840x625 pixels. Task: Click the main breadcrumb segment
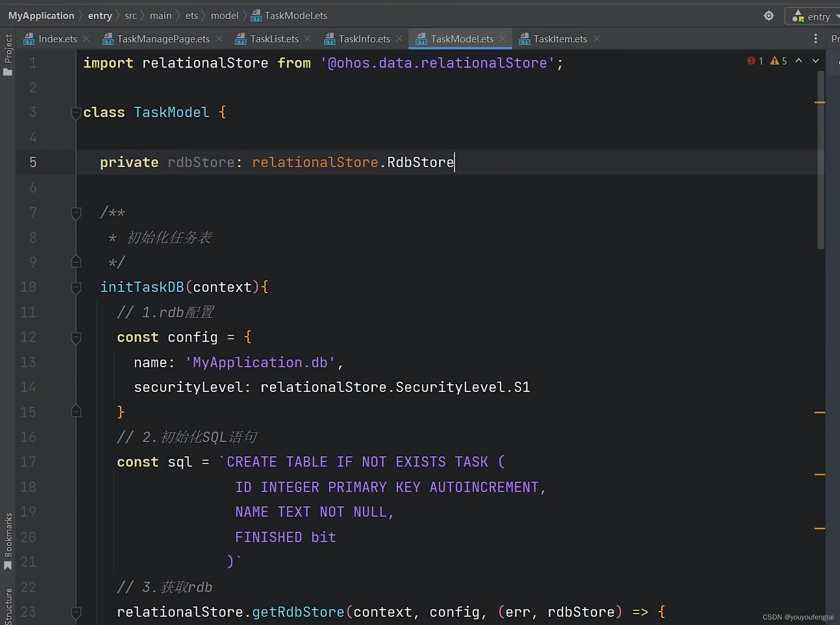(x=161, y=16)
